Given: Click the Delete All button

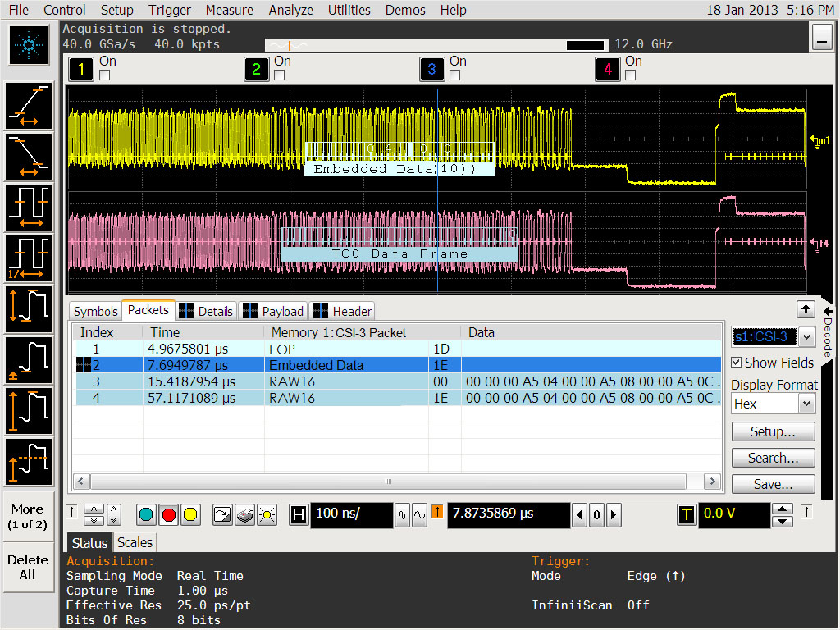Looking at the screenshot, I should (28, 567).
